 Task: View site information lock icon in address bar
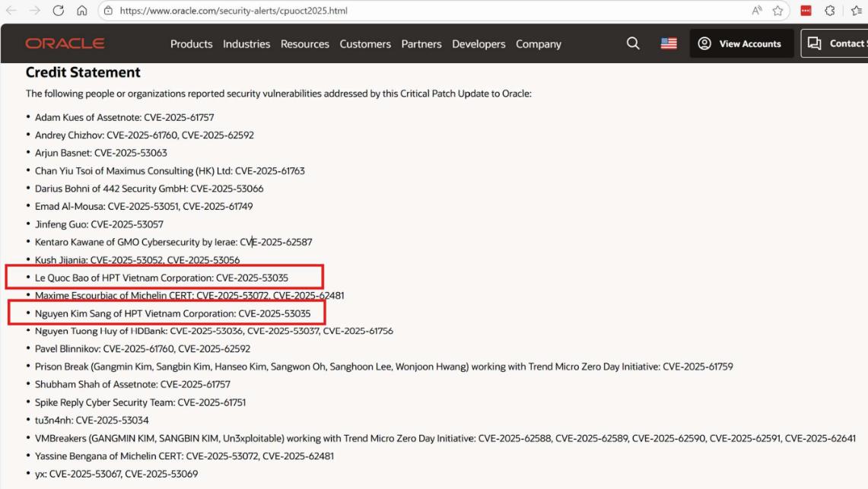coord(109,11)
